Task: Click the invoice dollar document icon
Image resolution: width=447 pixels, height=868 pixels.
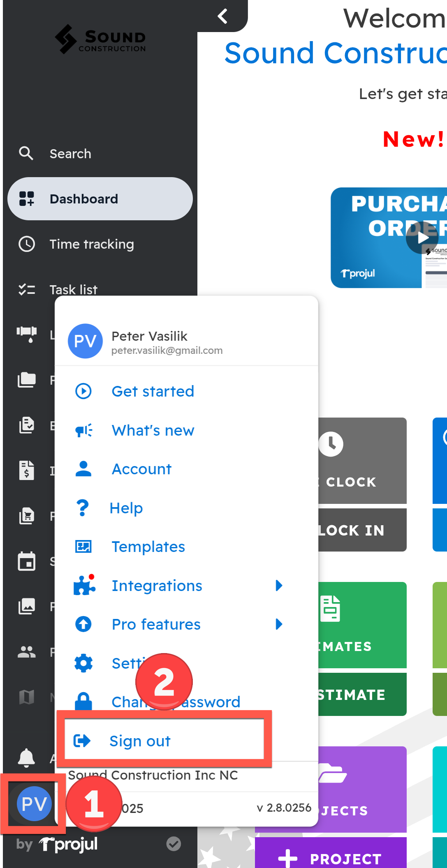Action: click(27, 471)
